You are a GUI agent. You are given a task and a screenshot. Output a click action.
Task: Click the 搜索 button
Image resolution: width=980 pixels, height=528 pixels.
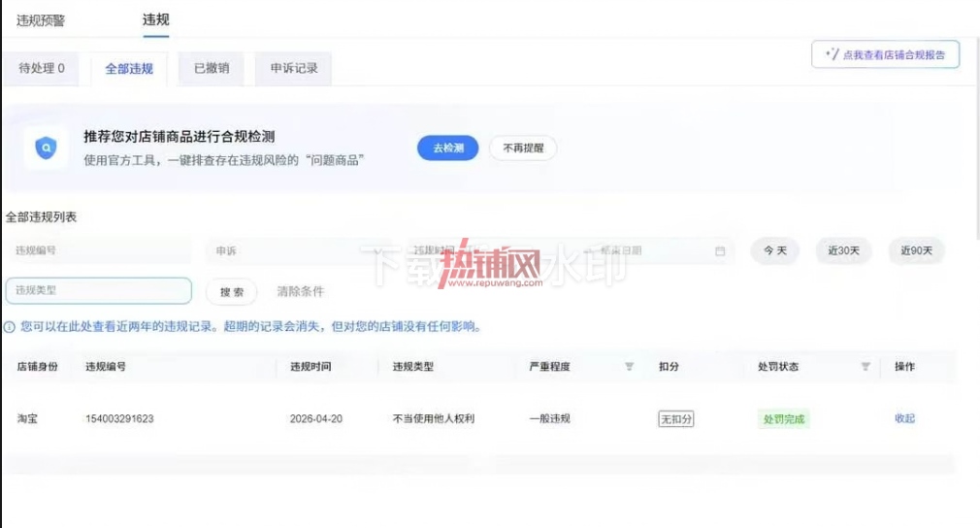coord(232,292)
